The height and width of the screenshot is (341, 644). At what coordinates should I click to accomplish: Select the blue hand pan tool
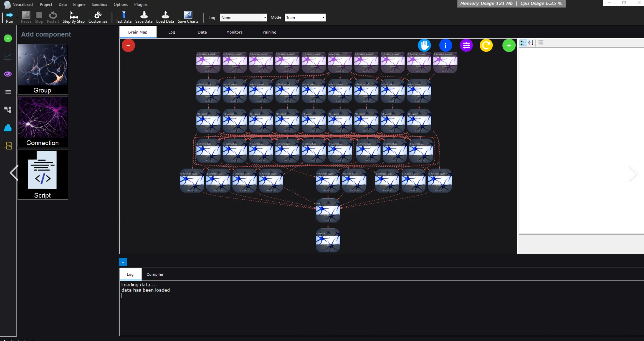tap(424, 45)
